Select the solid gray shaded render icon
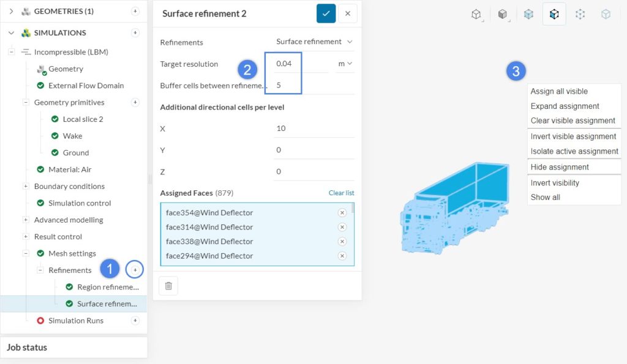Image resolution: width=627 pixels, height=364 pixels. [x=501, y=14]
